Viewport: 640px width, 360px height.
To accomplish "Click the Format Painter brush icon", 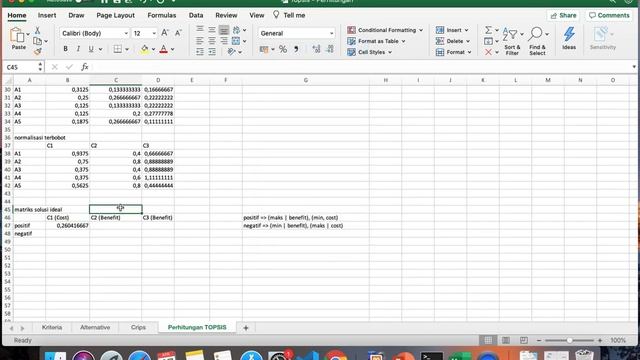I will (37, 51).
